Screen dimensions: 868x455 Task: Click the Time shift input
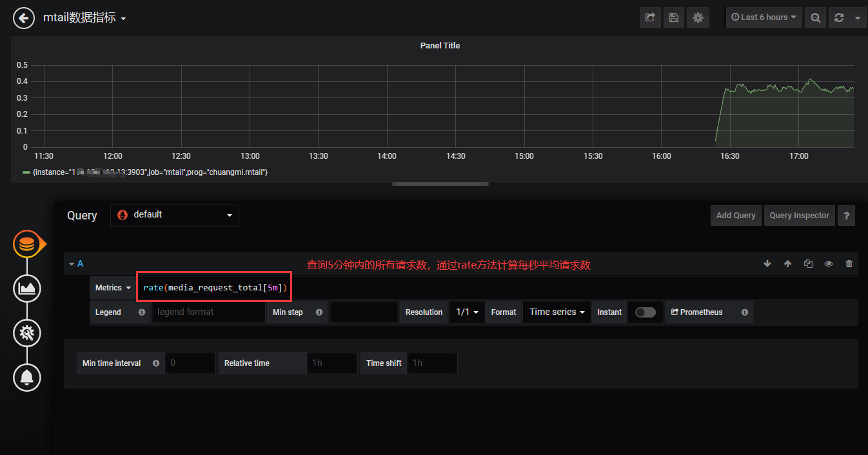[x=432, y=363]
